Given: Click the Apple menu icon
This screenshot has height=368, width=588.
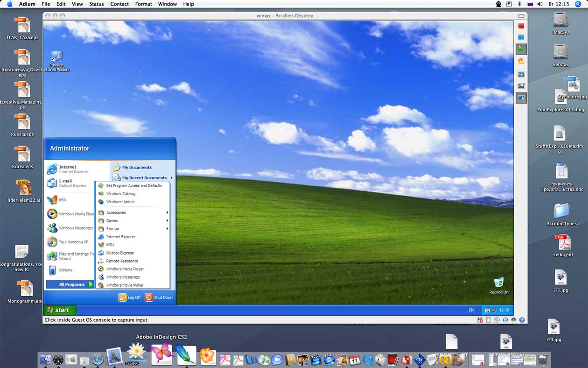Looking at the screenshot, I should (9, 4).
